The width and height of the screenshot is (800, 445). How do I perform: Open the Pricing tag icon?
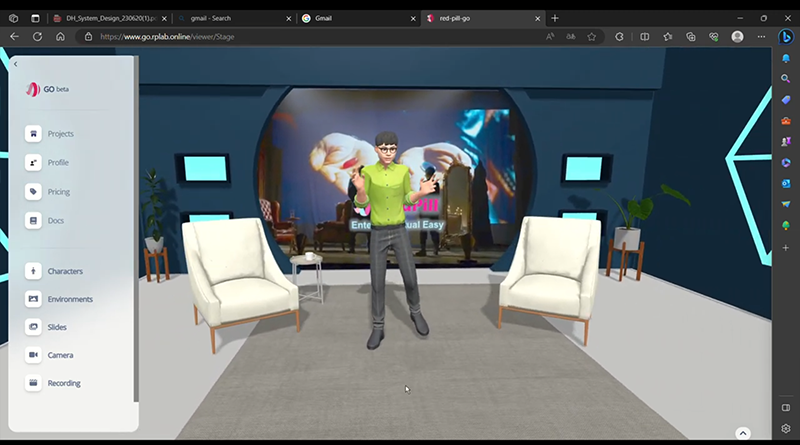(34, 191)
